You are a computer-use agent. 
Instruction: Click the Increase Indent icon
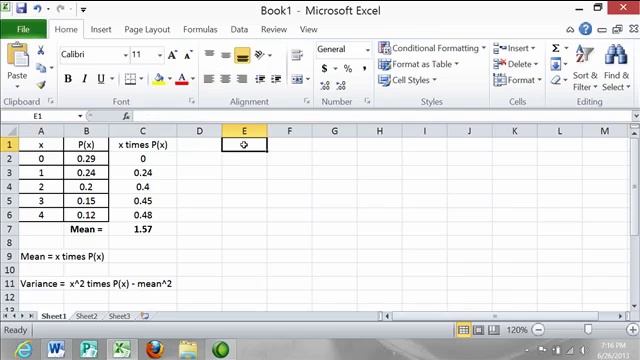pyautogui.click(x=276, y=79)
